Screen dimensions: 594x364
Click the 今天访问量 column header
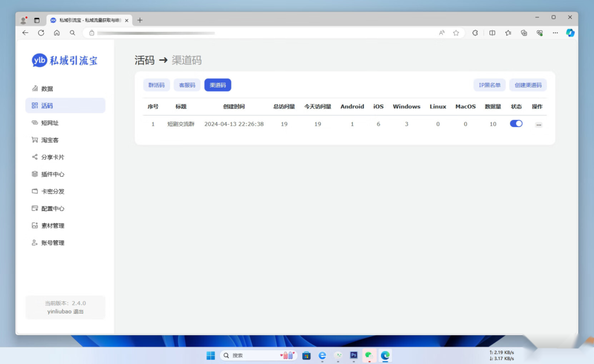[318, 107]
